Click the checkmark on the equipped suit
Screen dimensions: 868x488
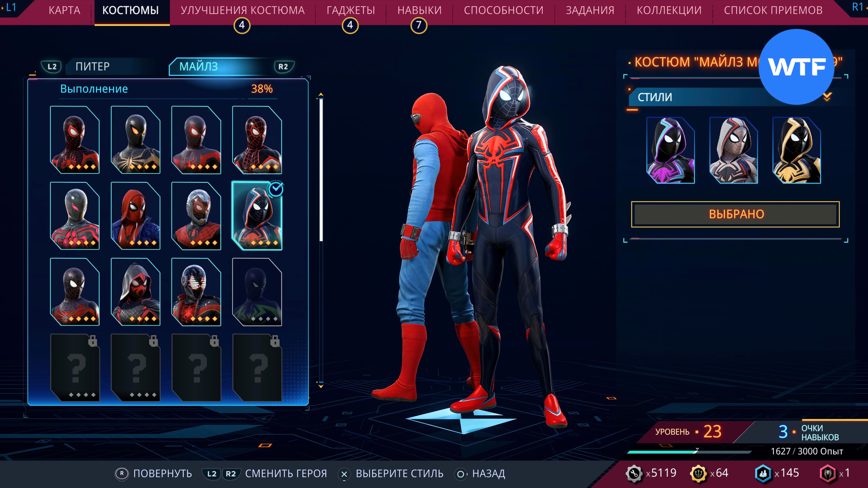click(276, 189)
